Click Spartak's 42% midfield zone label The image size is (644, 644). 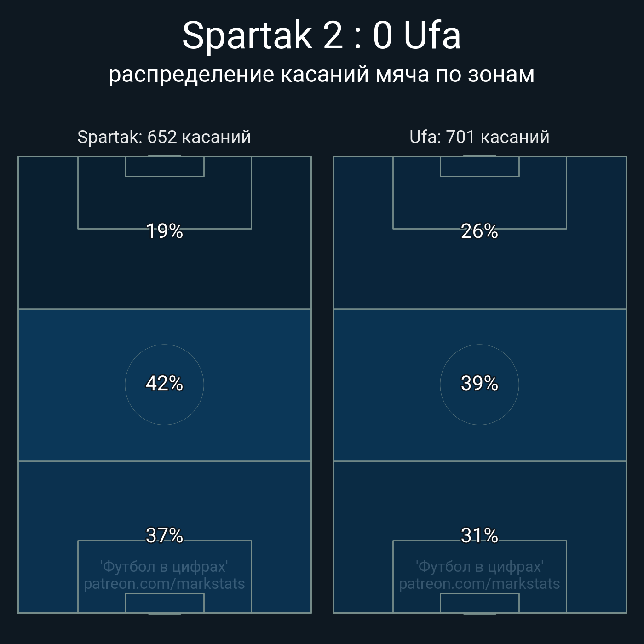click(164, 383)
